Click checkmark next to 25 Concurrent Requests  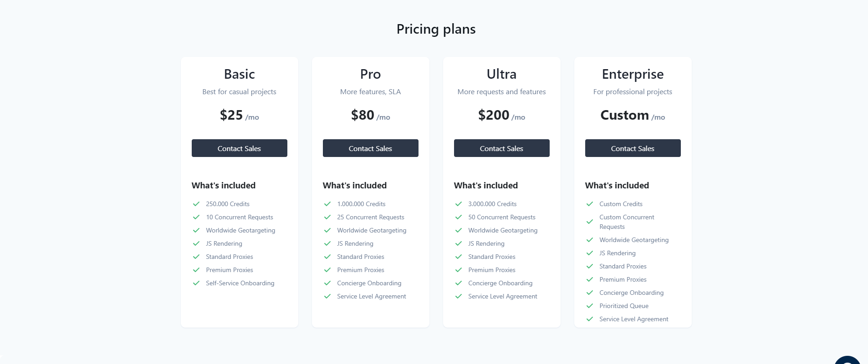point(327,217)
